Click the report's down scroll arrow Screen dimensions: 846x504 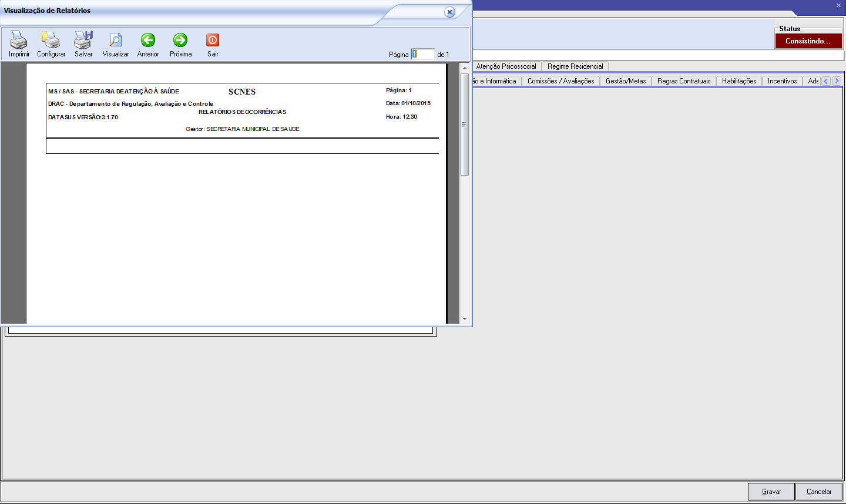pyautogui.click(x=465, y=319)
